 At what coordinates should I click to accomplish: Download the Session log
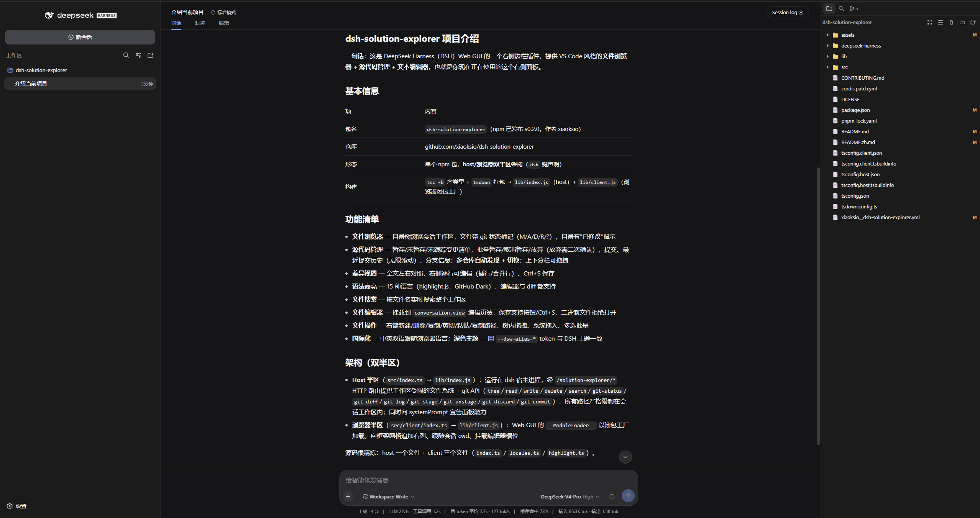pos(787,12)
